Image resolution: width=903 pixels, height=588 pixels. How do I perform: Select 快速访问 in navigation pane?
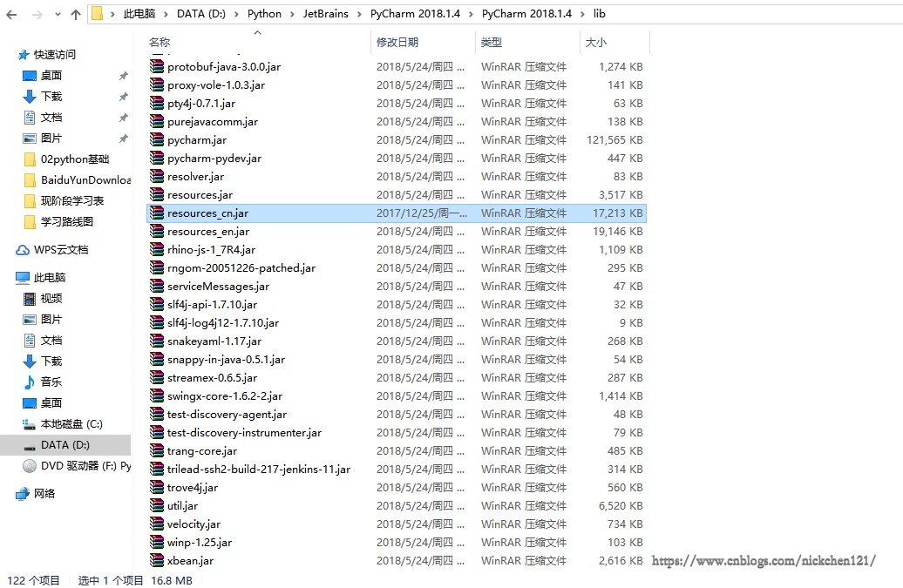point(55,55)
